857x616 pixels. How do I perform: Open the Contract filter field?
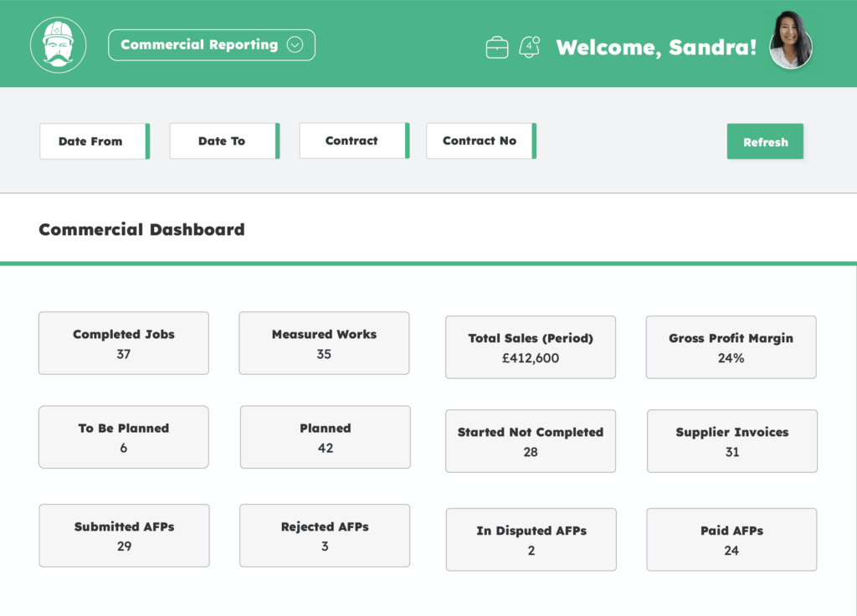(355, 141)
